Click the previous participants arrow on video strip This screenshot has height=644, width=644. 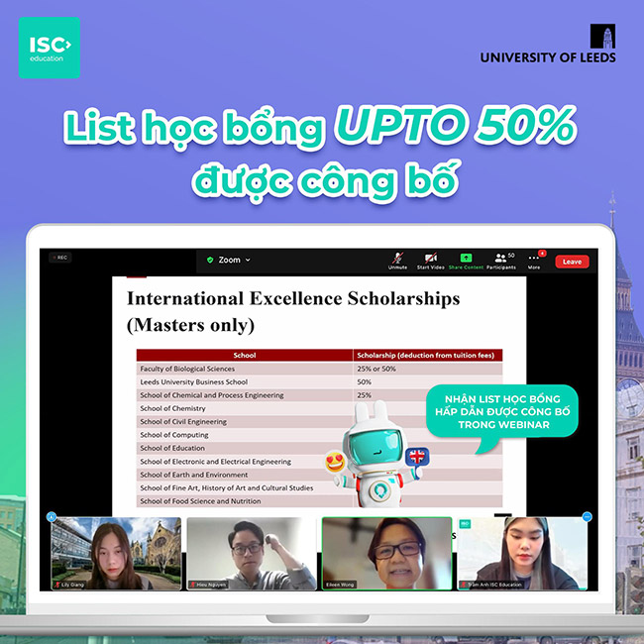tap(52, 516)
